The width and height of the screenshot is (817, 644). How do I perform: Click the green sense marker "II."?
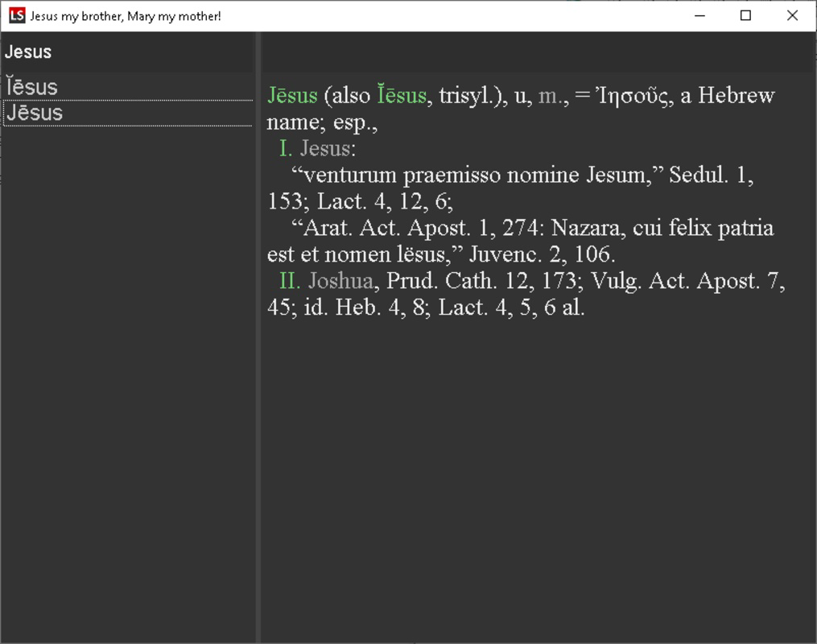[x=290, y=281]
